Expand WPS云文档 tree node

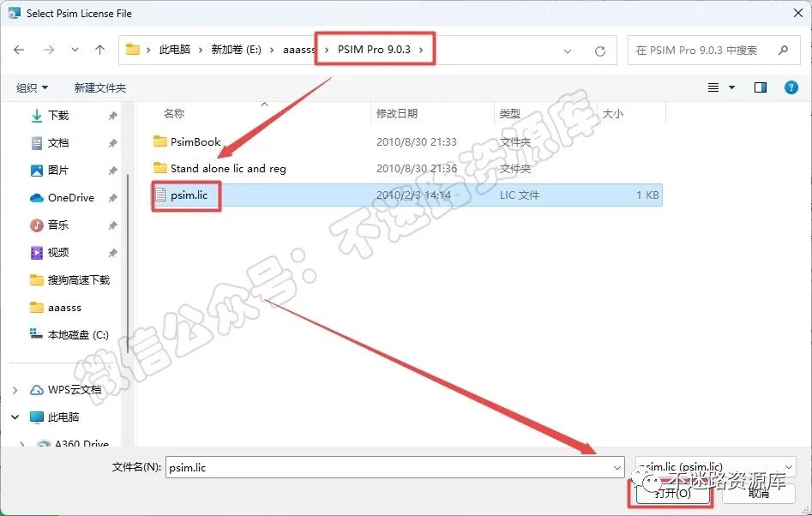tap(15, 390)
